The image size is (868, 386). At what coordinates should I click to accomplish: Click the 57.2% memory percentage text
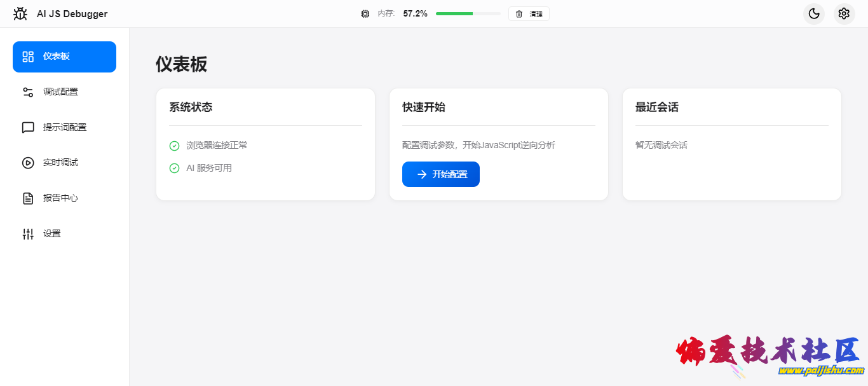(415, 13)
